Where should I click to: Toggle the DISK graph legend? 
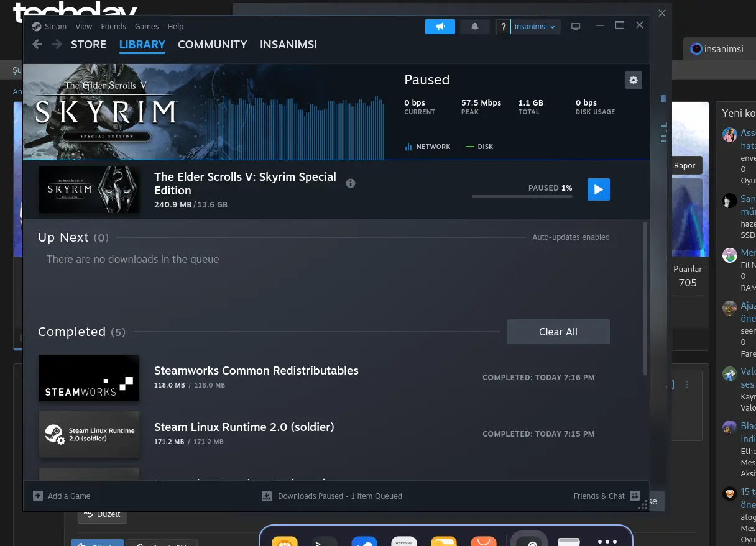point(479,147)
